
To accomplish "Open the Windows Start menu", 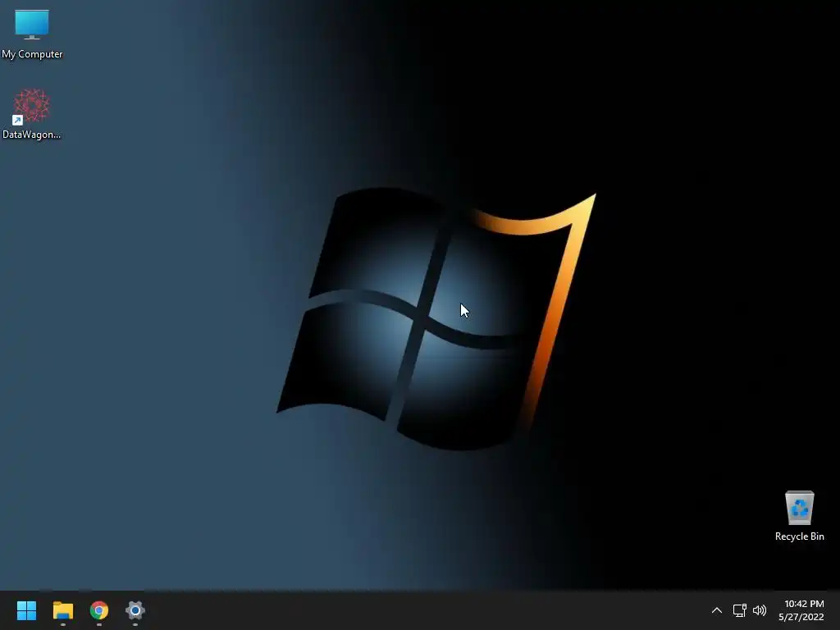I will point(26,610).
